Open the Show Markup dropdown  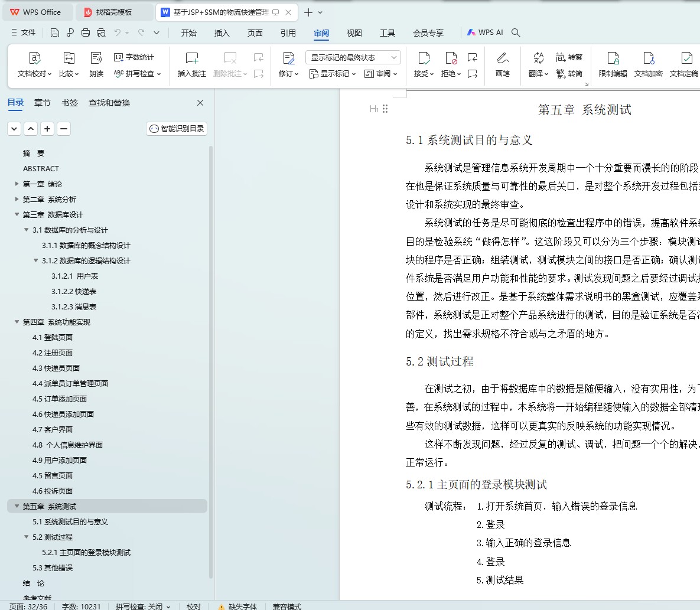(x=332, y=74)
